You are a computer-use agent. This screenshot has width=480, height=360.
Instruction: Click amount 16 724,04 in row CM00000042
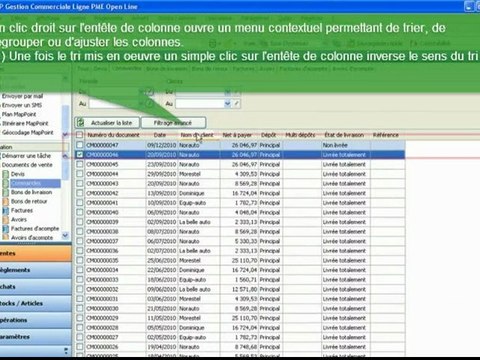[x=244, y=193]
